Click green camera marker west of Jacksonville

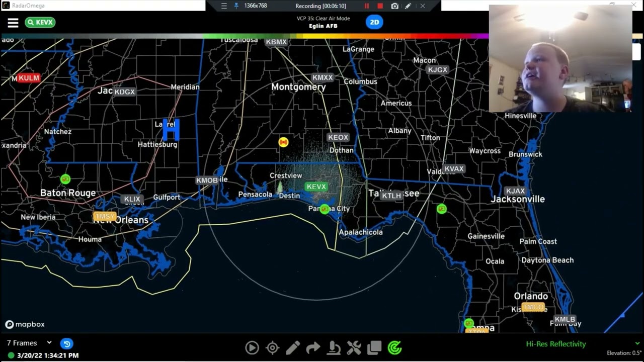442,209
